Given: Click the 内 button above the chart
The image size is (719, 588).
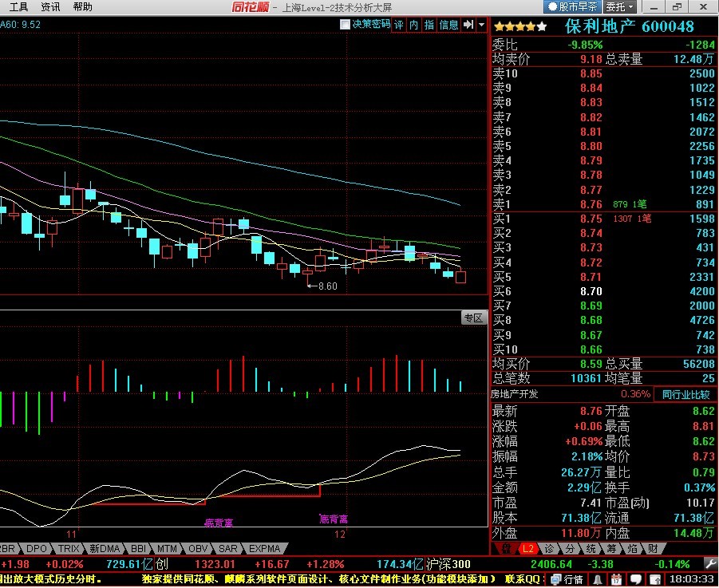Looking at the screenshot, I should pyautogui.click(x=414, y=25).
